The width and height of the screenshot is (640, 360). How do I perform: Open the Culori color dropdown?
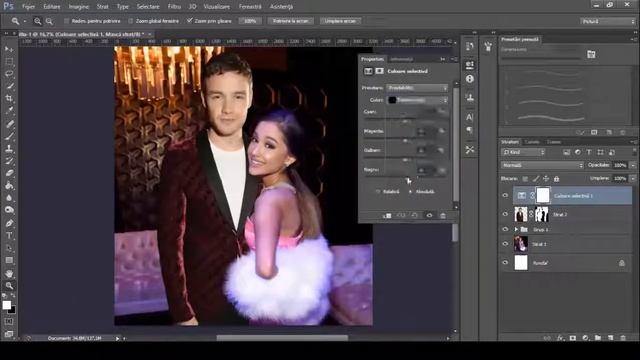coord(417,100)
